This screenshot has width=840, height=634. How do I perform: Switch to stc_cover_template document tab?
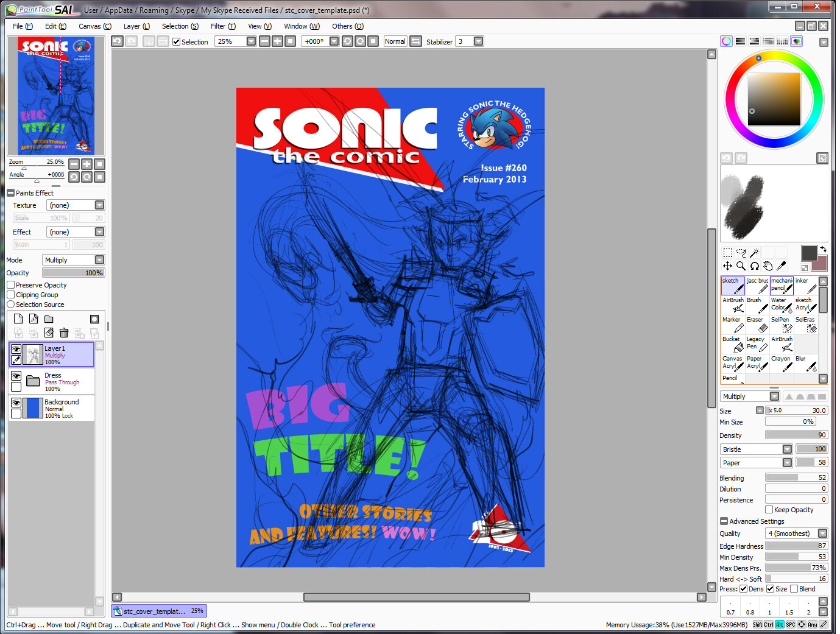159,611
